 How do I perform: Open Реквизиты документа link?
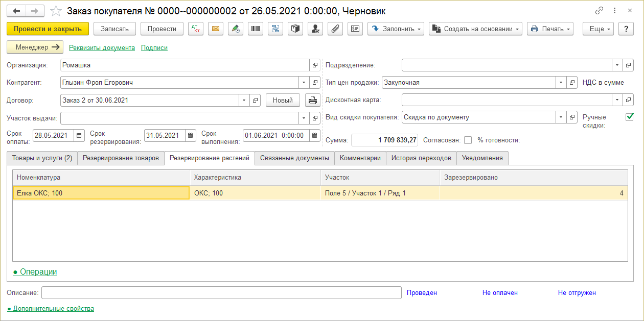(102, 48)
